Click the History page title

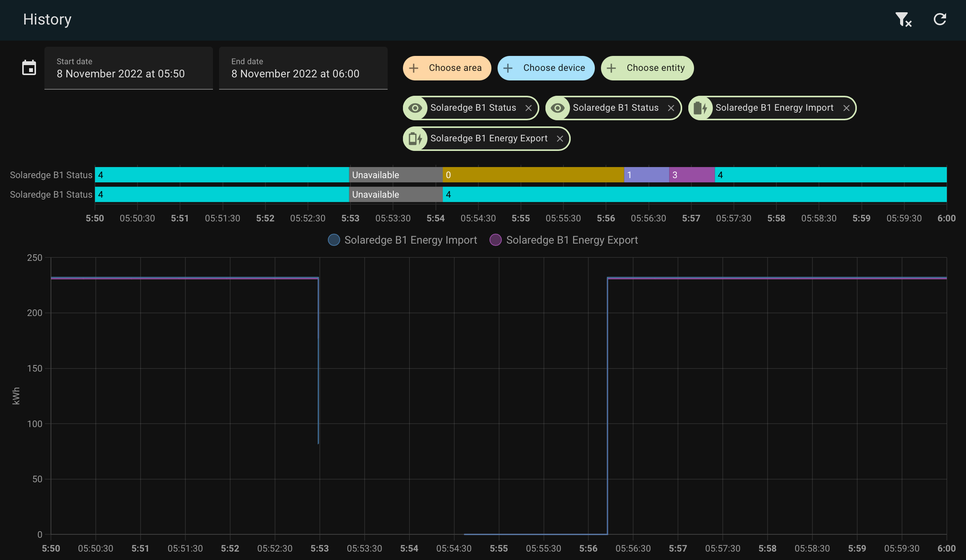47,19
